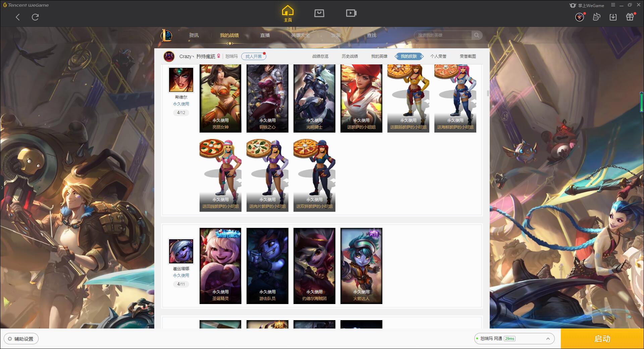Expand the server selector chevron

(548, 339)
